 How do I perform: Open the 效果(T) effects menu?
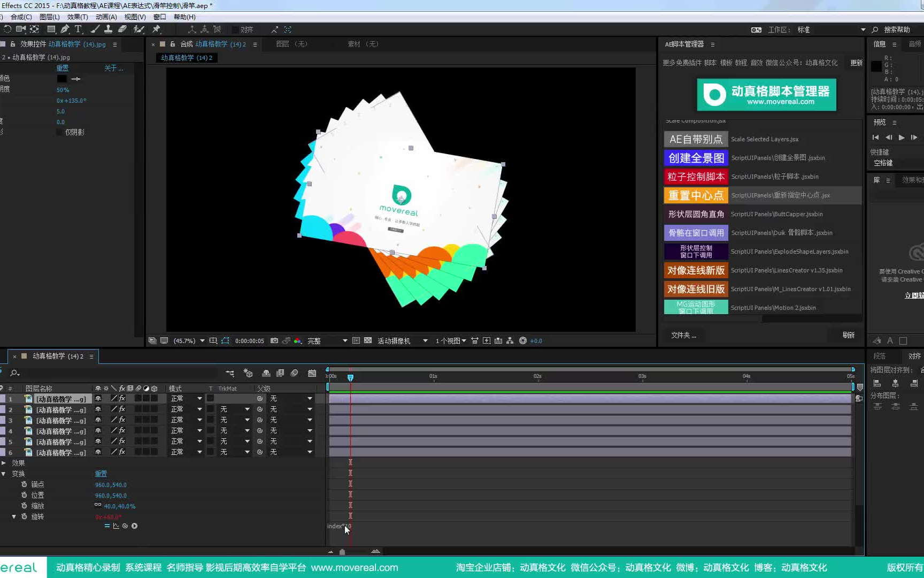(78, 17)
